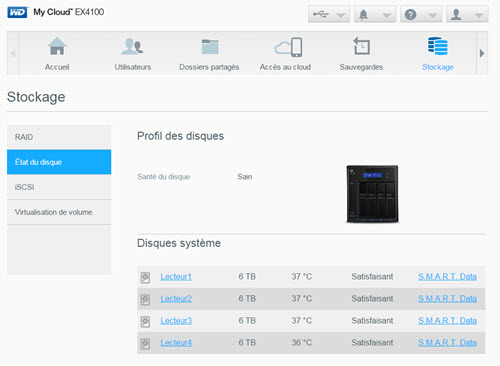Expand the alerts dropdown arrow
The width and height of the screenshot is (500, 366).
[387, 15]
